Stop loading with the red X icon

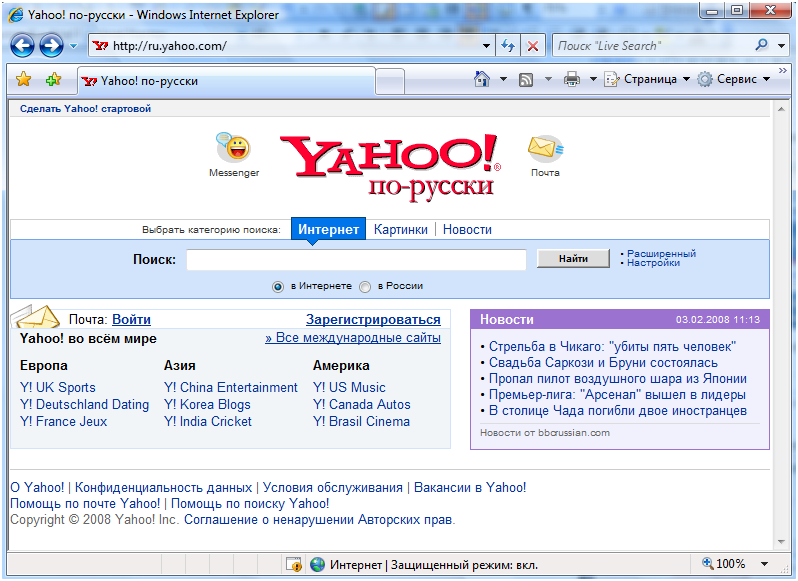pos(533,46)
